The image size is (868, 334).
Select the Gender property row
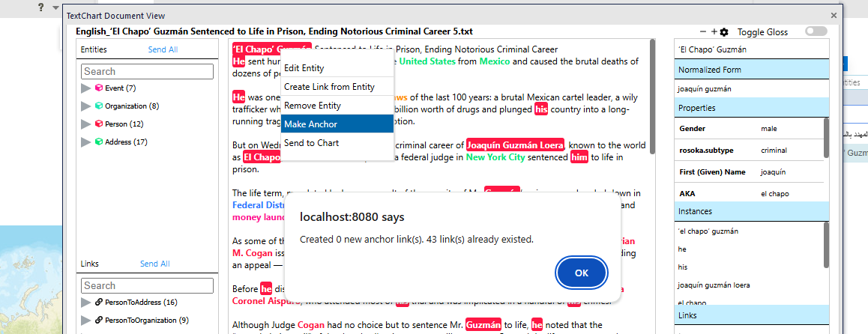click(748, 128)
